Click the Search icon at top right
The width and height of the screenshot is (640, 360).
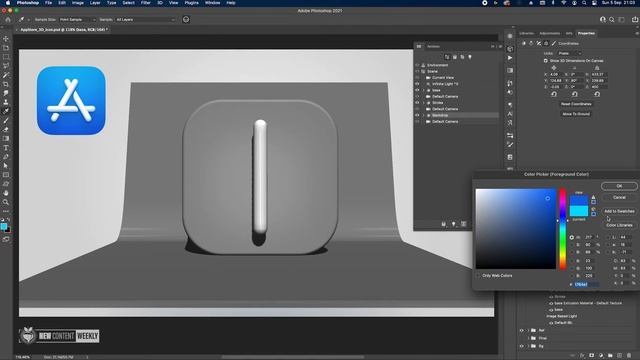click(x=611, y=19)
